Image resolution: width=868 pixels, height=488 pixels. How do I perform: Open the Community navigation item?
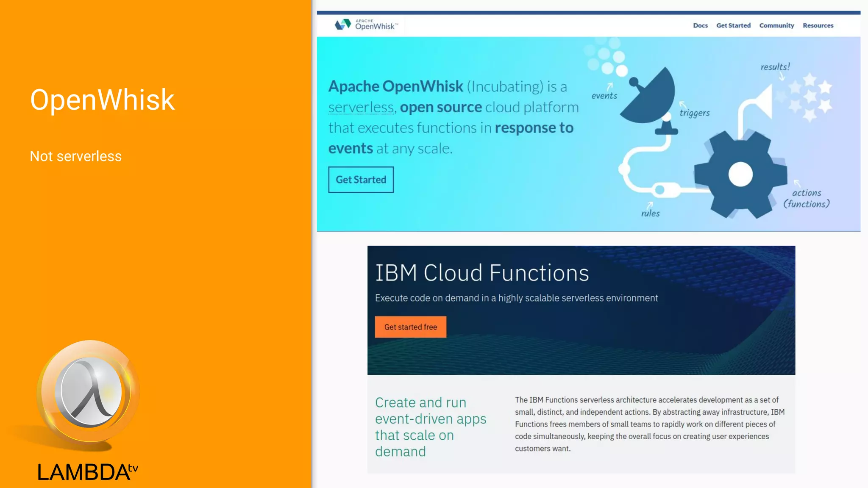coord(776,25)
